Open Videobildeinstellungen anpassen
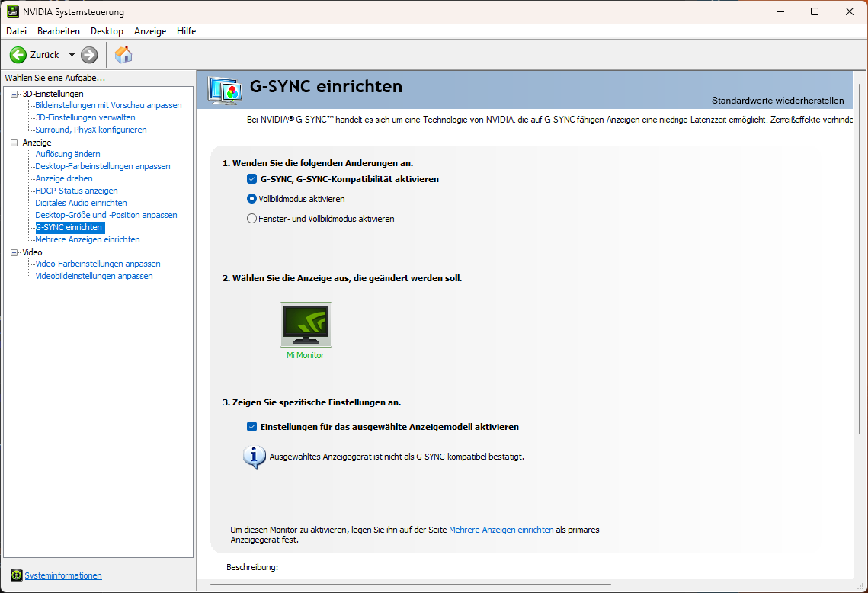868x593 pixels. coord(94,276)
